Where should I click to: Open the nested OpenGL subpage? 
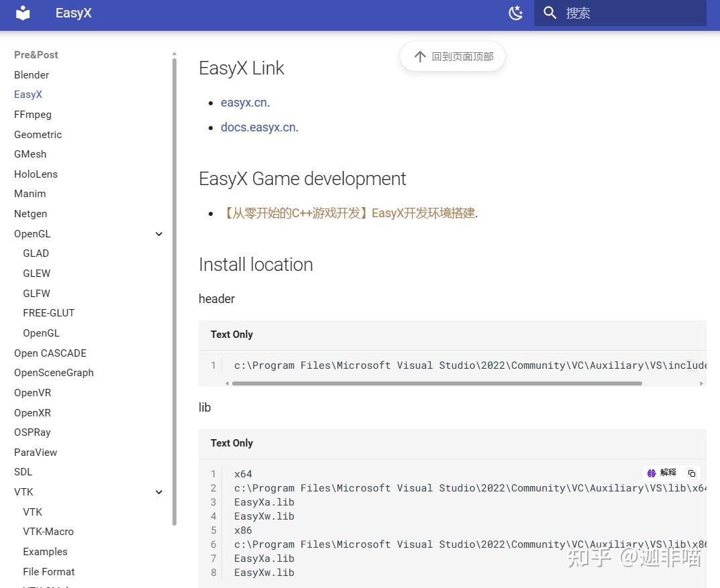(42, 333)
